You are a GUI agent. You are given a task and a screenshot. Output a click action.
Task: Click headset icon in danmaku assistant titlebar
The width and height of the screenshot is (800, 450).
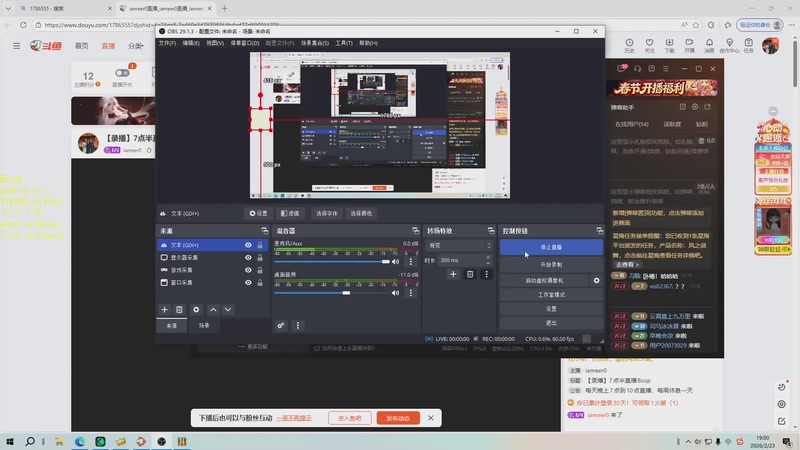pos(637,68)
